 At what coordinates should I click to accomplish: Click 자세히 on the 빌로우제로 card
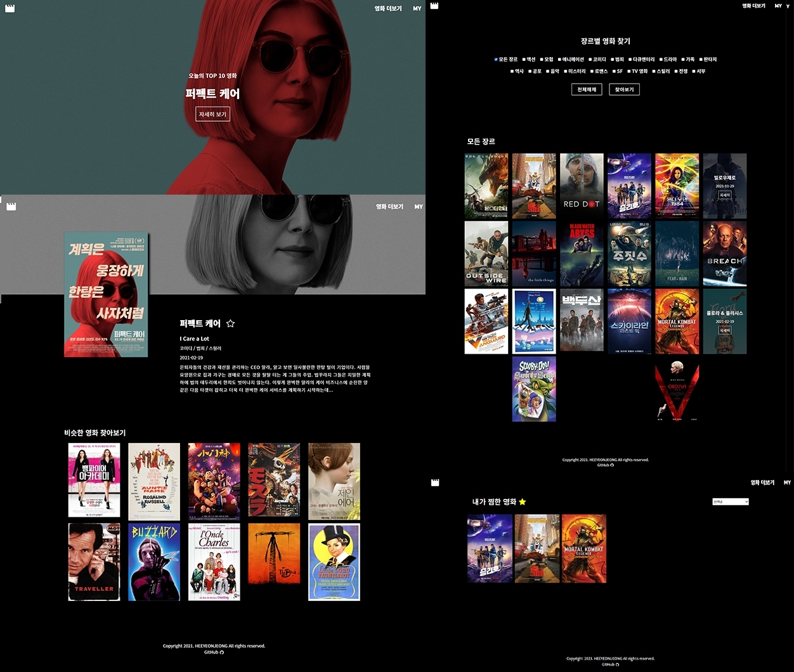(725, 196)
